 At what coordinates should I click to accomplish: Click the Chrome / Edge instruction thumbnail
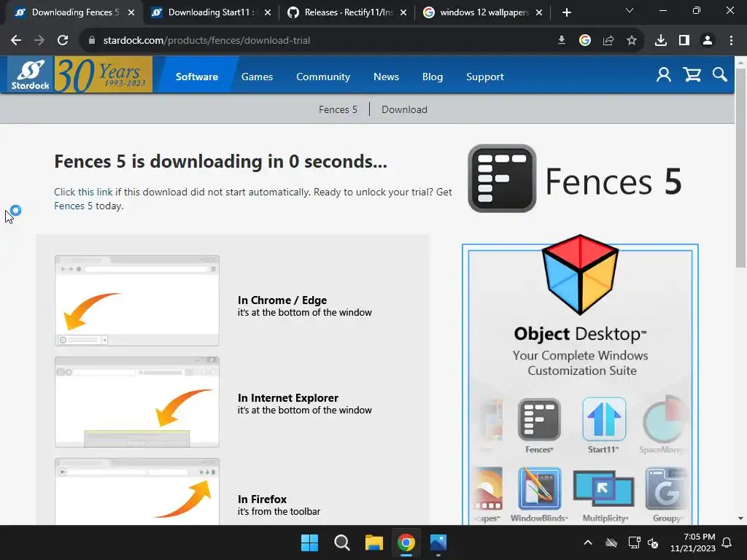[x=137, y=300]
